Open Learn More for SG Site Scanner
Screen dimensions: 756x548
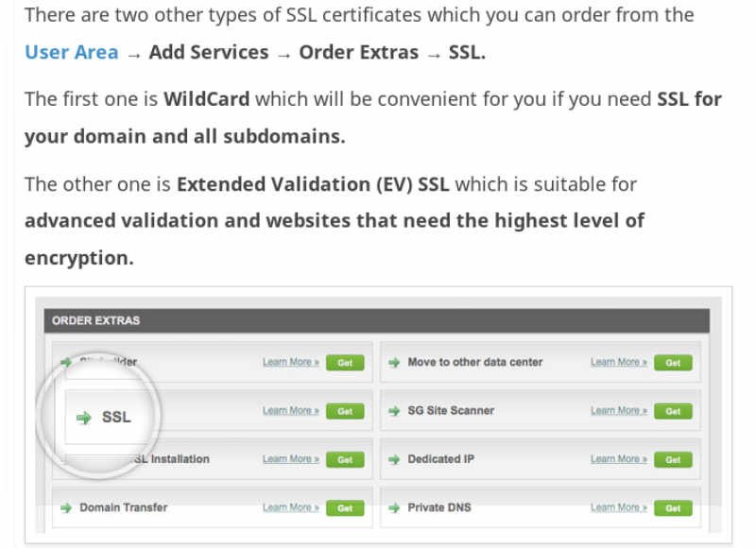(x=619, y=411)
